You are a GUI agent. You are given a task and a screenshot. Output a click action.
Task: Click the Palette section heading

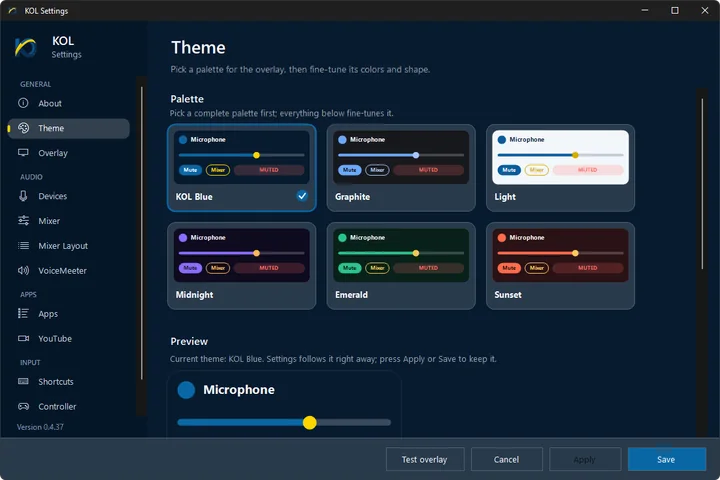187,99
